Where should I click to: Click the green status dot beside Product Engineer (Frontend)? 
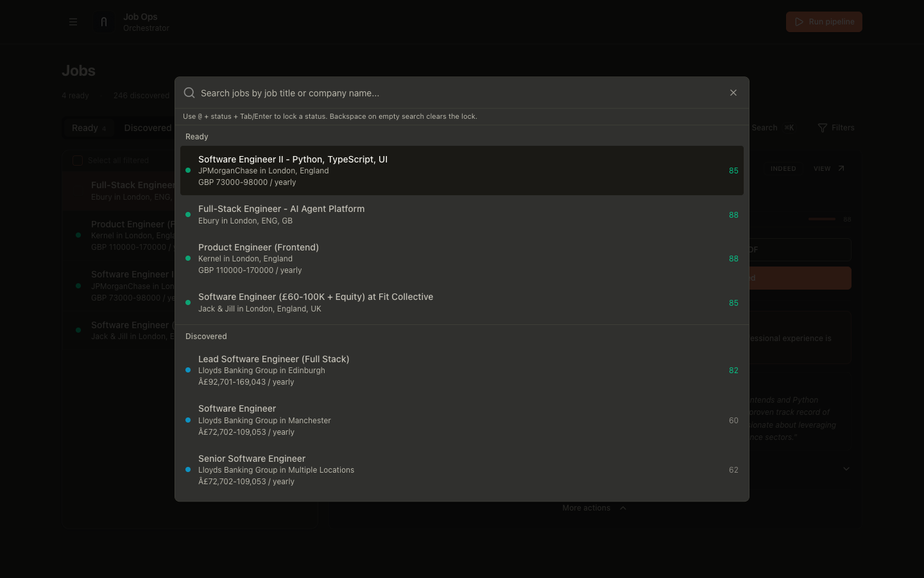point(188,259)
